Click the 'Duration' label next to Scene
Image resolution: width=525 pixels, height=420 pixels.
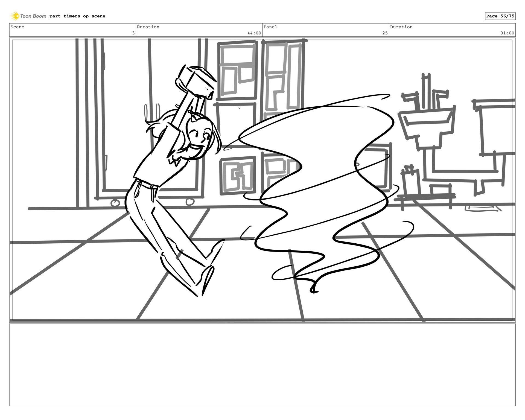[x=148, y=27]
